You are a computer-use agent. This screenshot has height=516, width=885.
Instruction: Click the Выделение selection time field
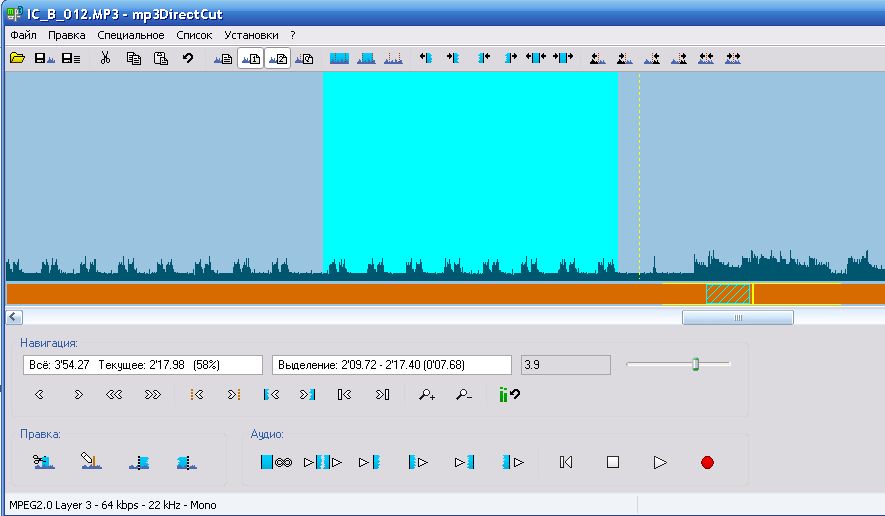pyautogui.click(x=391, y=365)
